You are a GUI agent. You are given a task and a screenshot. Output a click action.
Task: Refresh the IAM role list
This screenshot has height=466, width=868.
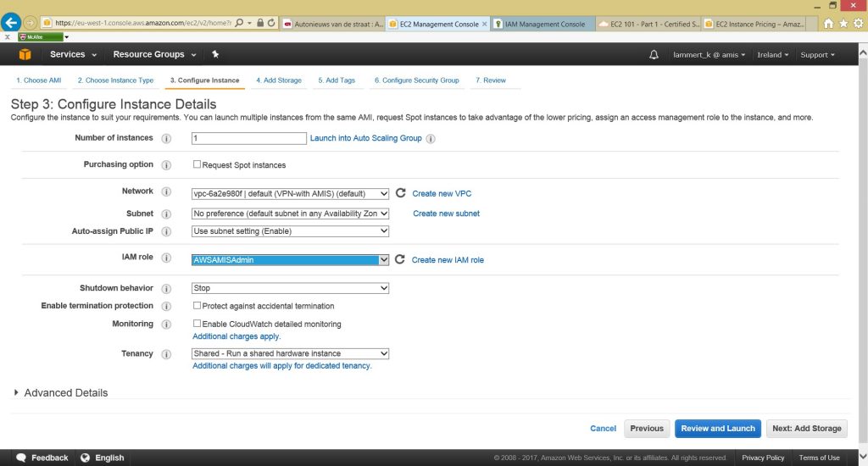point(400,259)
